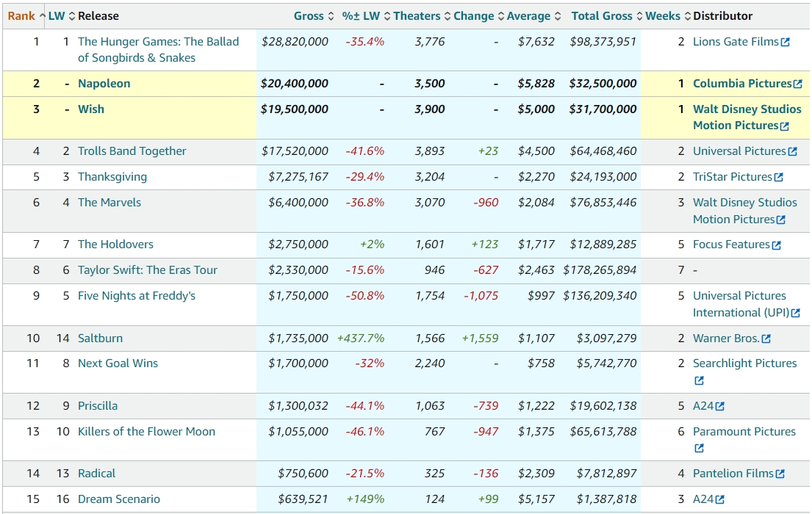Click the Distributor column header

pos(723,16)
